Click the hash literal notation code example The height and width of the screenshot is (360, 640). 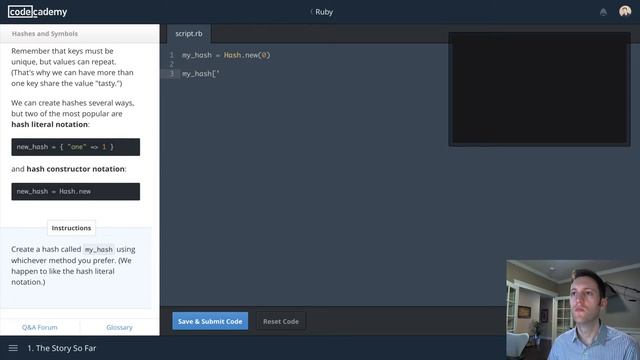pos(76,147)
